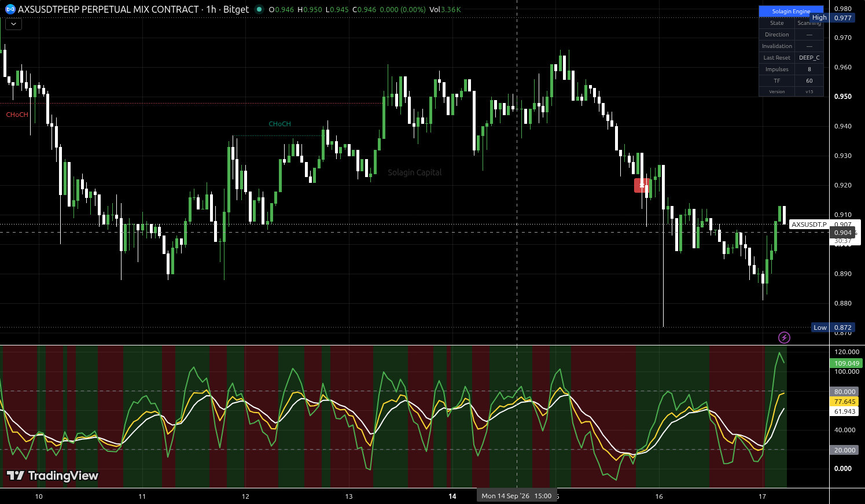Click the Last Reset row label
The width and height of the screenshot is (865, 504).
(776, 58)
